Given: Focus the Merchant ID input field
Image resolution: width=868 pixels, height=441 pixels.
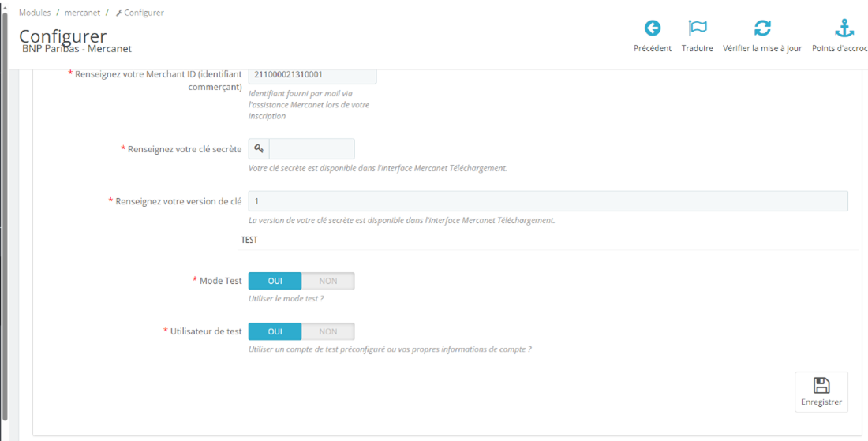Looking at the screenshot, I should pyautogui.click(x=312, y=75).
